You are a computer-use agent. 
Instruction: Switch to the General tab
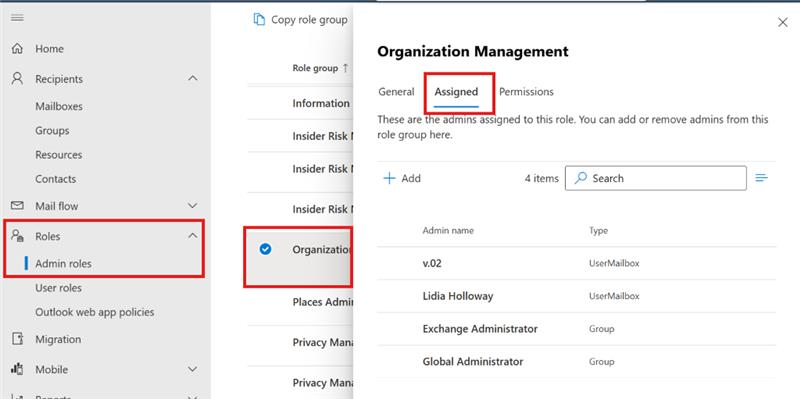396,92
